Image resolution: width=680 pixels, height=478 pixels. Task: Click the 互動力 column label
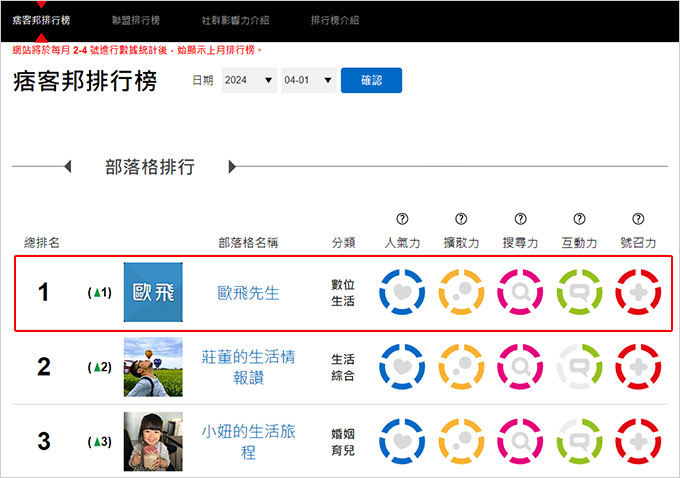579,242
